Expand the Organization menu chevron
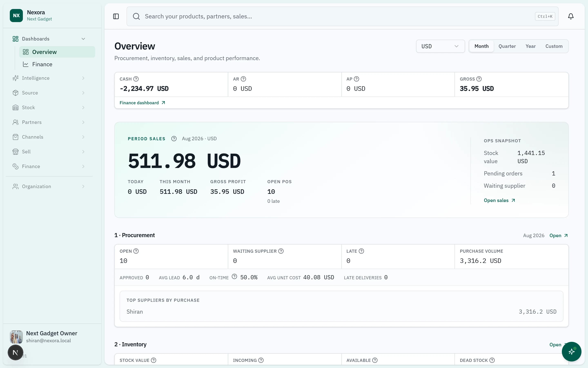The width and height of the screenshot is (588, 368). click(83, 186)
